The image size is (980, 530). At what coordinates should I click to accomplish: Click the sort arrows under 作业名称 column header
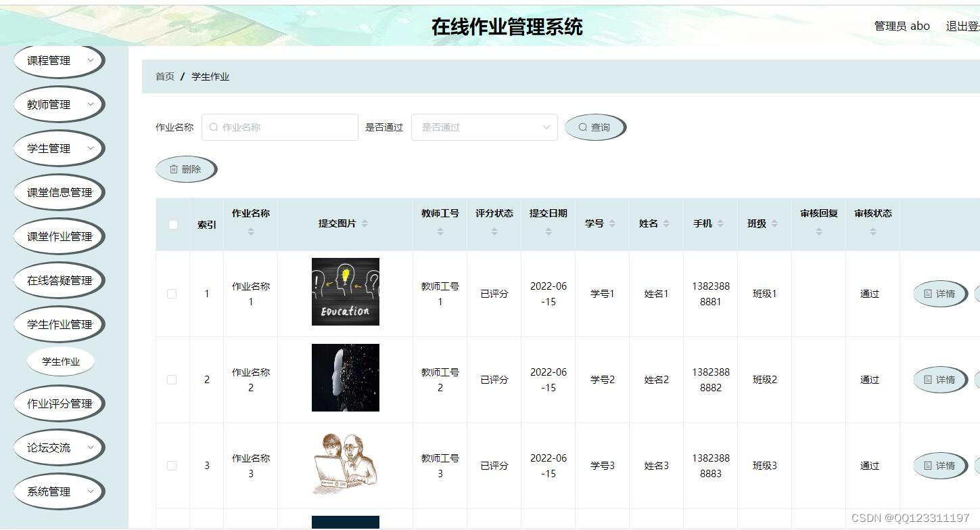[x=251, y=231]
